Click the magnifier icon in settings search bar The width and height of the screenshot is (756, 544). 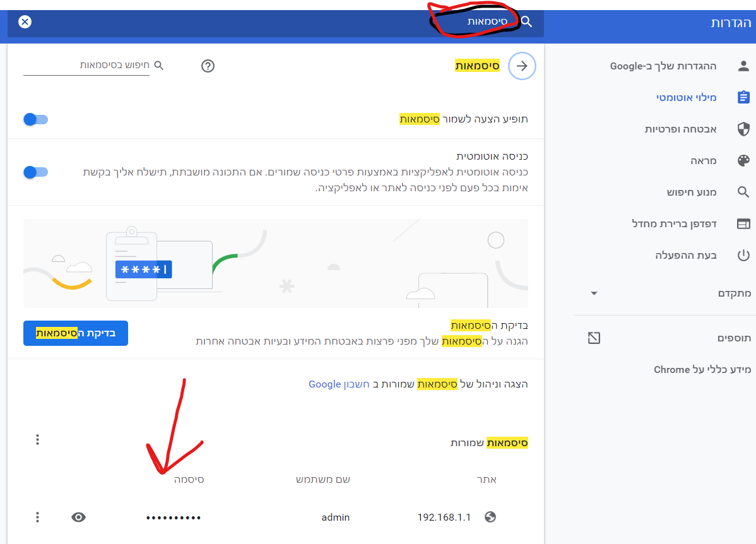coord(526,21)
